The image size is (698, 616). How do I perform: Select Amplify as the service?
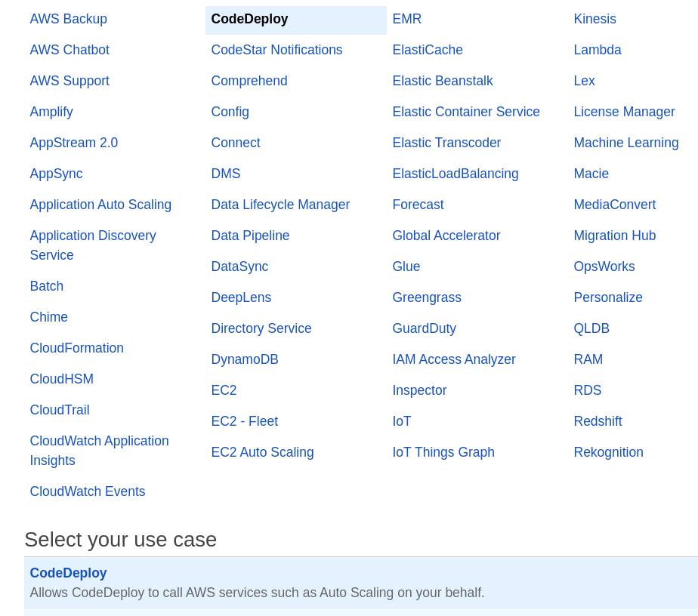tap(51, 112)
